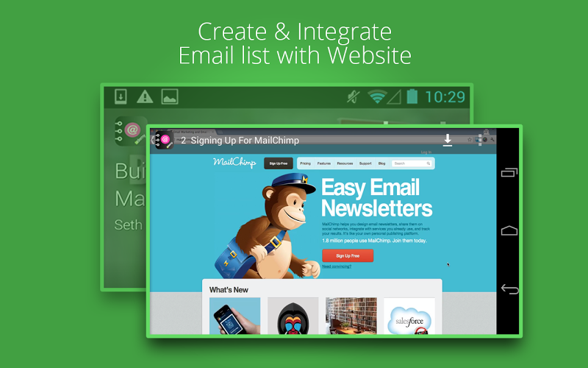This screenshot has width=588, height=368.
Task: Tap the picture notification icon in status bar
Action: pos(170,97)
